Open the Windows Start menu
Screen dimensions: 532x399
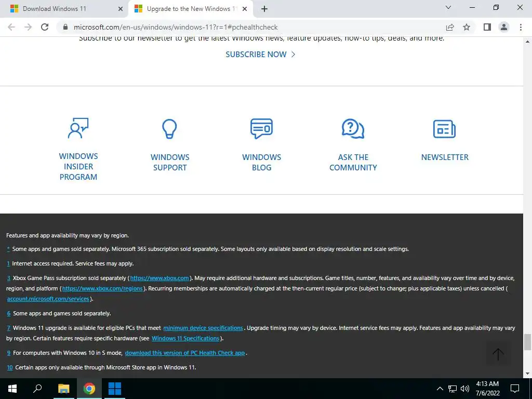12,389
